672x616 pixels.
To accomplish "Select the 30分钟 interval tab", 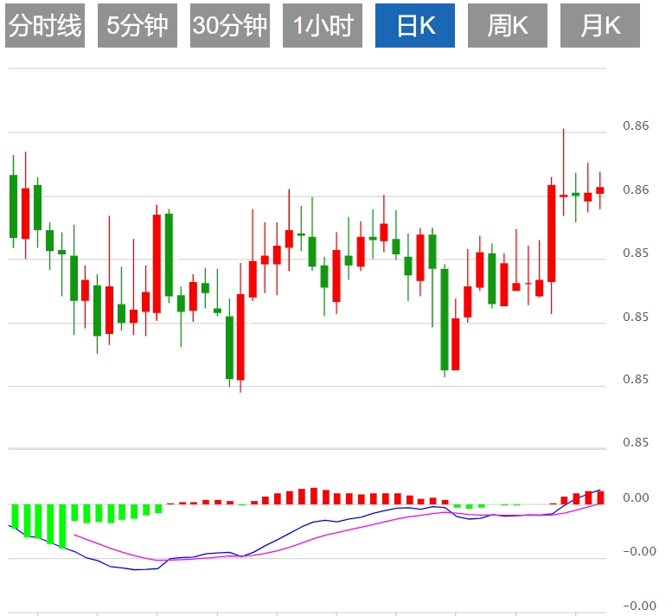I will click(230, 25).
